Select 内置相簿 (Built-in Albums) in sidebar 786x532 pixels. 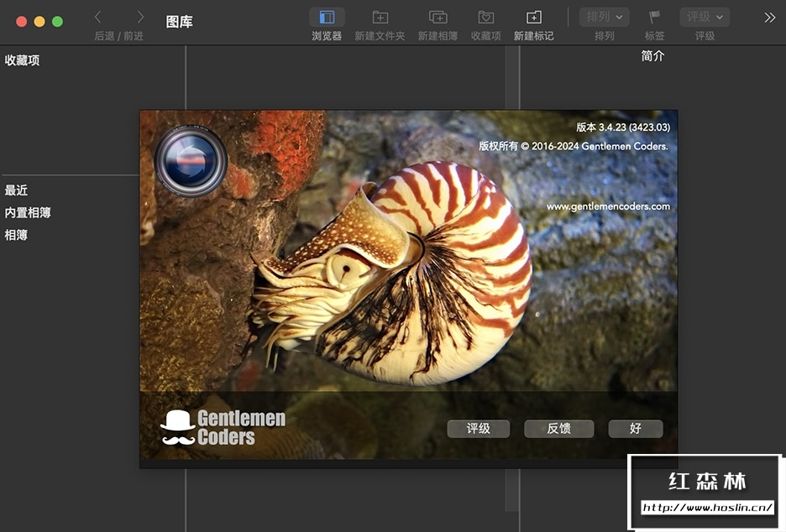(28, 213)
